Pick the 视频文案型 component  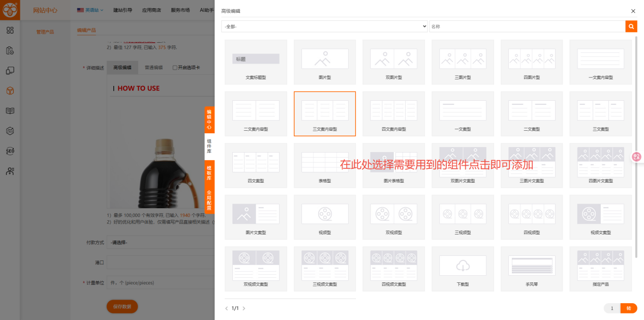601,217
